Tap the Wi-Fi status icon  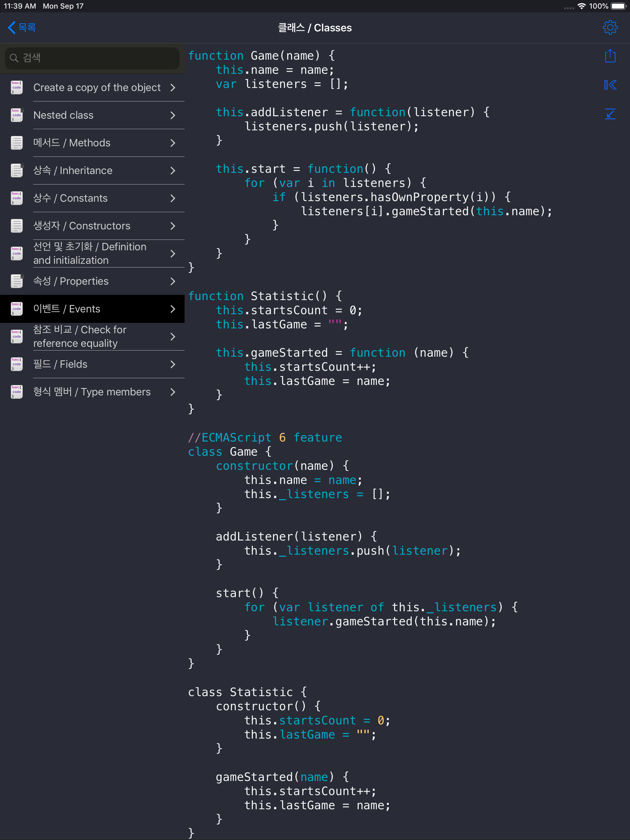coord(581,6)
